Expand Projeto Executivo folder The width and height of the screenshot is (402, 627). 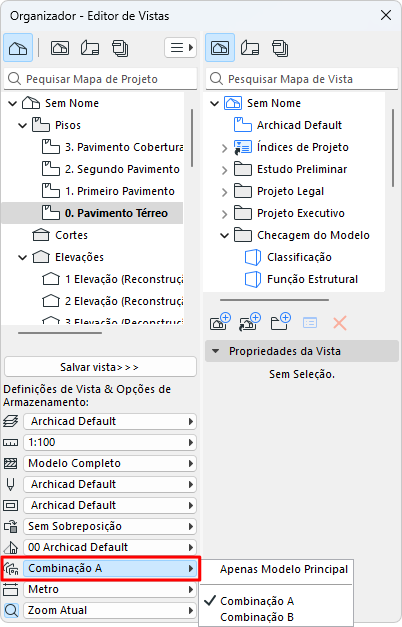coord(224,214)
